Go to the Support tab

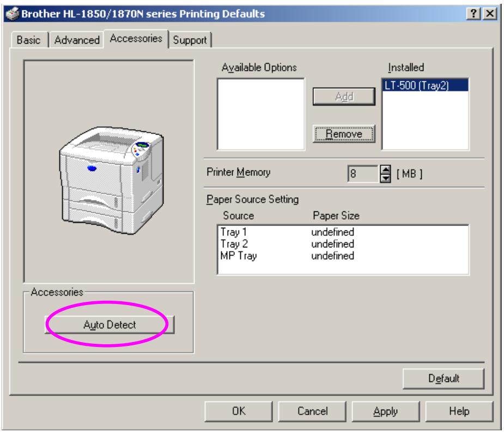(x=190, y=40)
